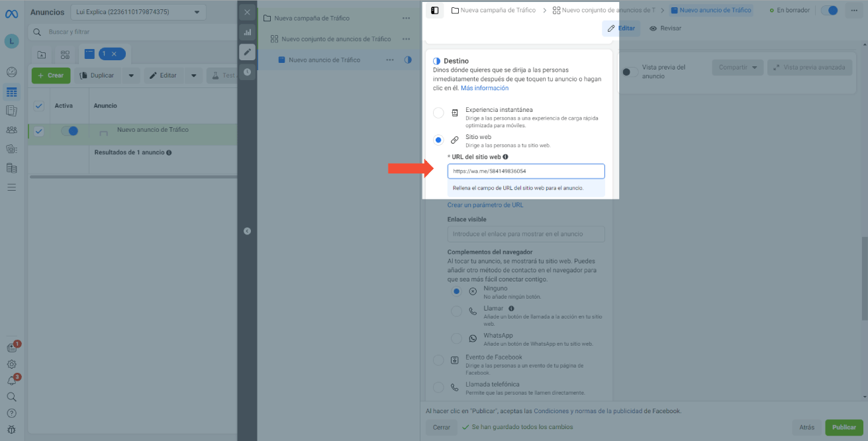Open the all-tools hamburger menu
This screenshot has width=868, height=441.
11,187
